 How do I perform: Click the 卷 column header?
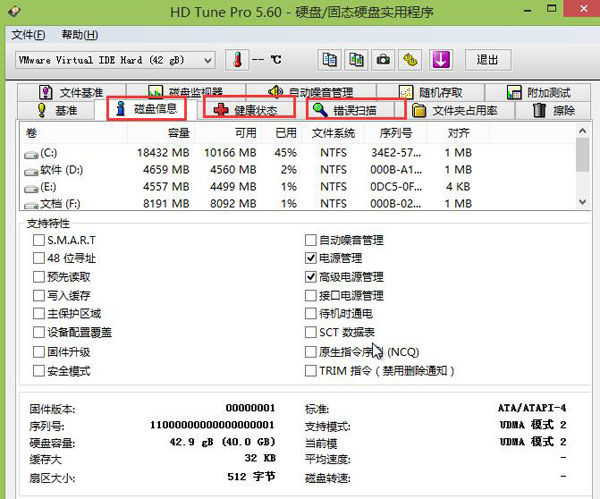pos(73,133)
